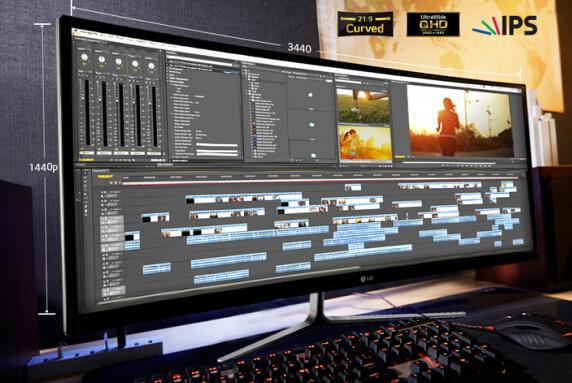Switch to the Sequence tab in timeline

pos(100,171)
